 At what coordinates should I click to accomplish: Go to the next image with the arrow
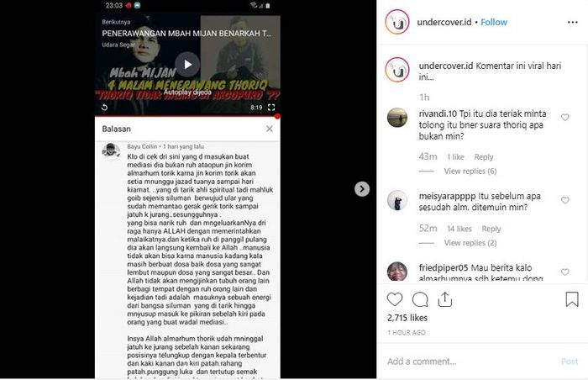[x=362, y=189]
